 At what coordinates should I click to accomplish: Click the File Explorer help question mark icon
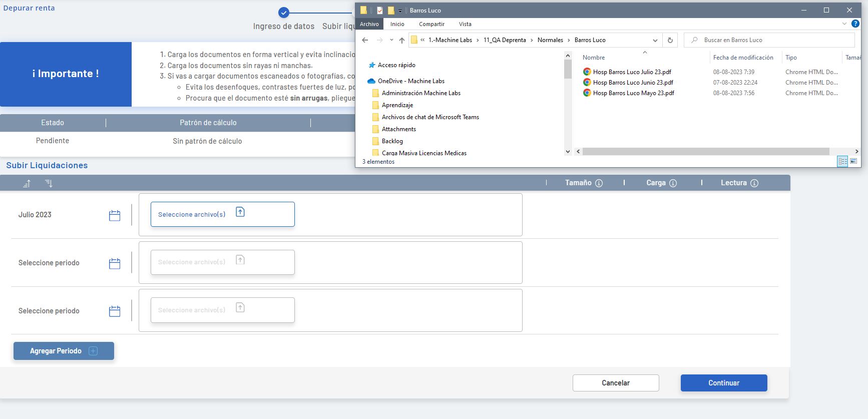855,24
